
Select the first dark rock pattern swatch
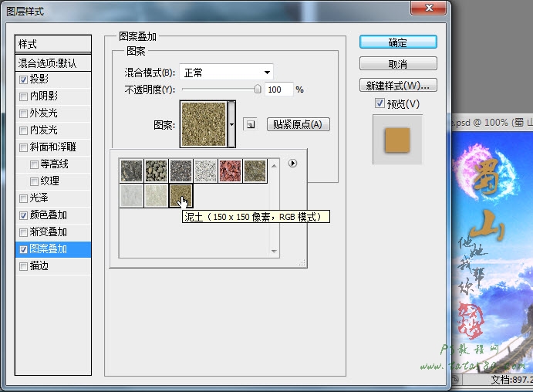tap(131, 171)
